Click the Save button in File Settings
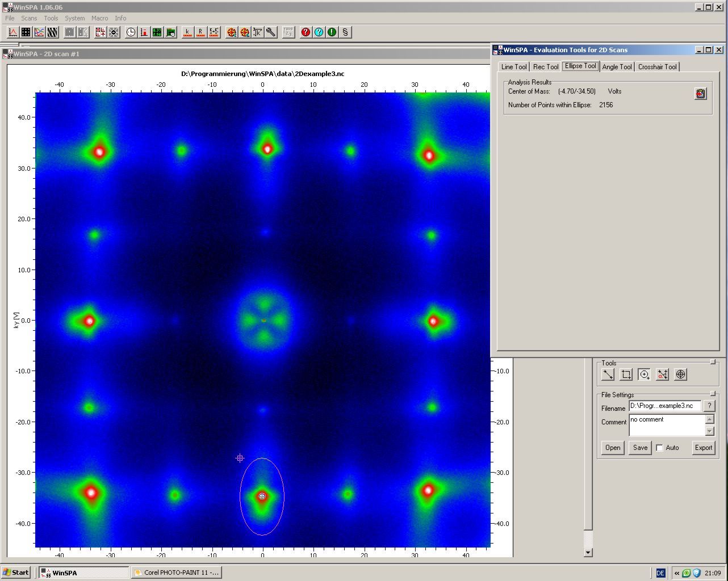This screenshot has height=581, width=728. 640,448
